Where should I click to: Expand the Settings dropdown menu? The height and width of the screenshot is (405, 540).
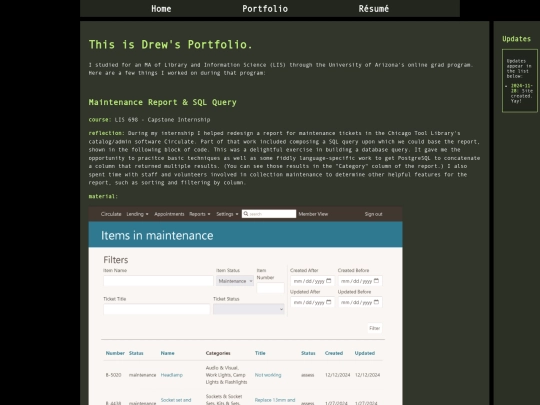(x=227, y=214)
